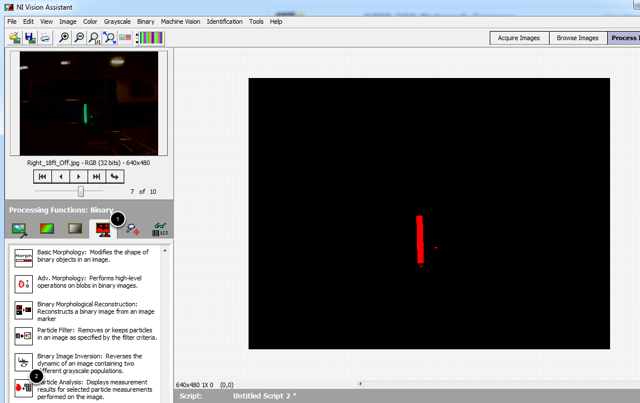Screen dimensions: 640x403
Task: Go to previous image button
Action: [61, 177]
